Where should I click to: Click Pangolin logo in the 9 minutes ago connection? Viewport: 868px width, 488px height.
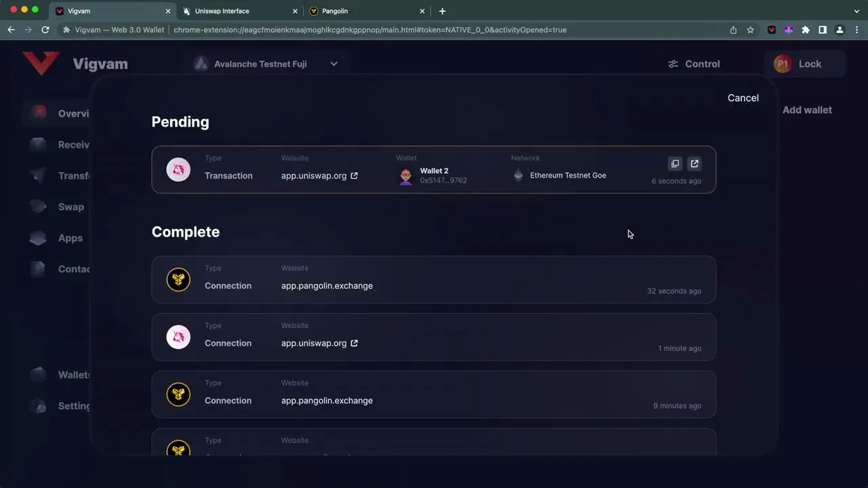coord(178,394)
